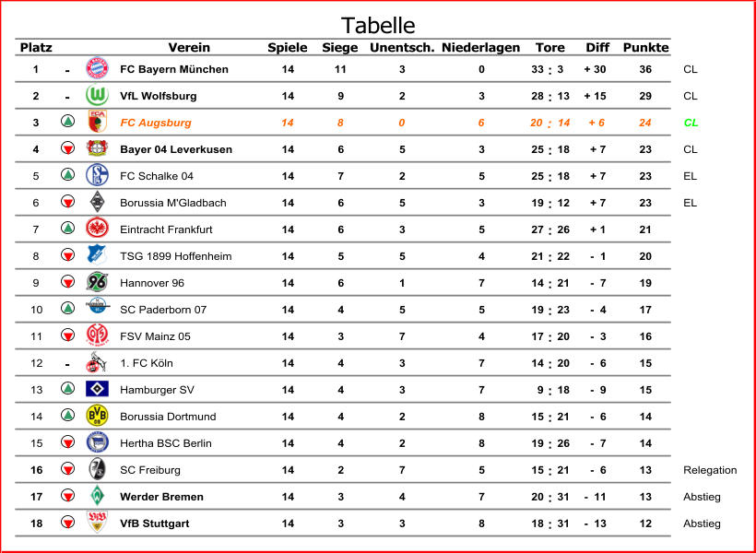Click the Hannover 96 club logo
This screenshot has height=553, width=756.
click(97, 282)
